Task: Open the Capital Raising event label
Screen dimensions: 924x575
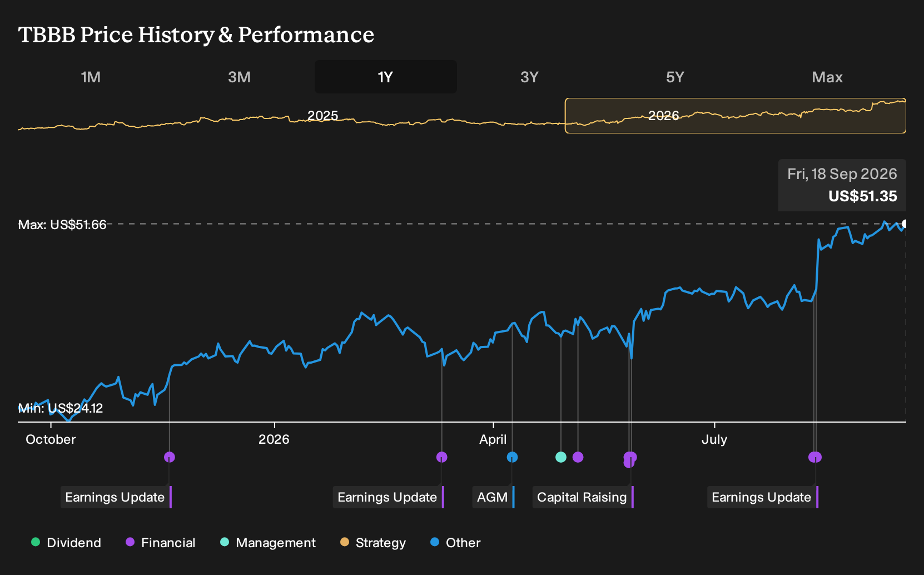Action: coord(583,497)
